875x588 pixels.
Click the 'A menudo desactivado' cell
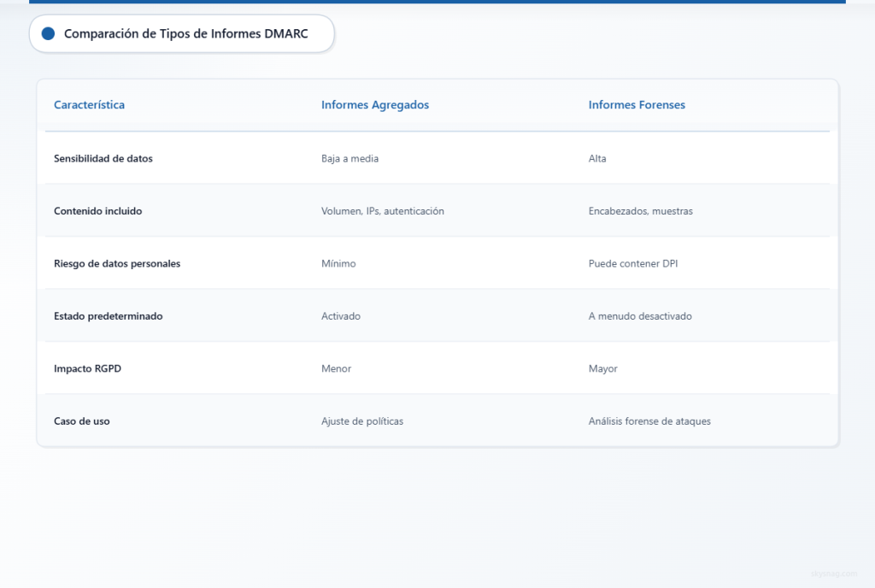(x=640, y=315)
